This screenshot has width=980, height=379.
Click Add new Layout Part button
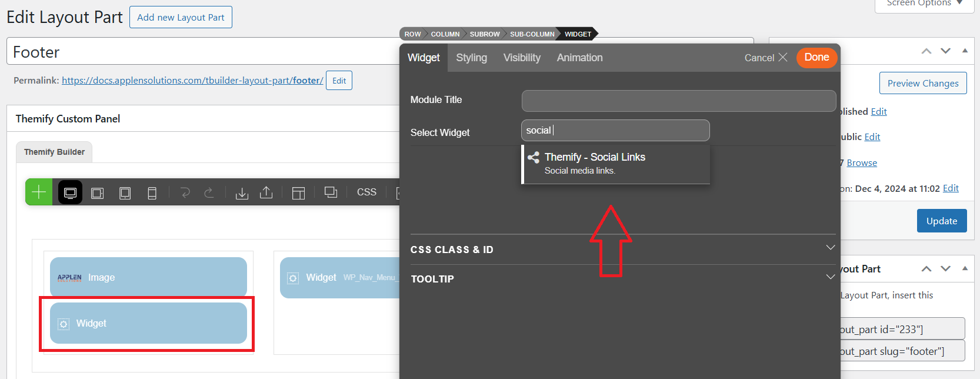pyautogui.click(x=181, y=17)
